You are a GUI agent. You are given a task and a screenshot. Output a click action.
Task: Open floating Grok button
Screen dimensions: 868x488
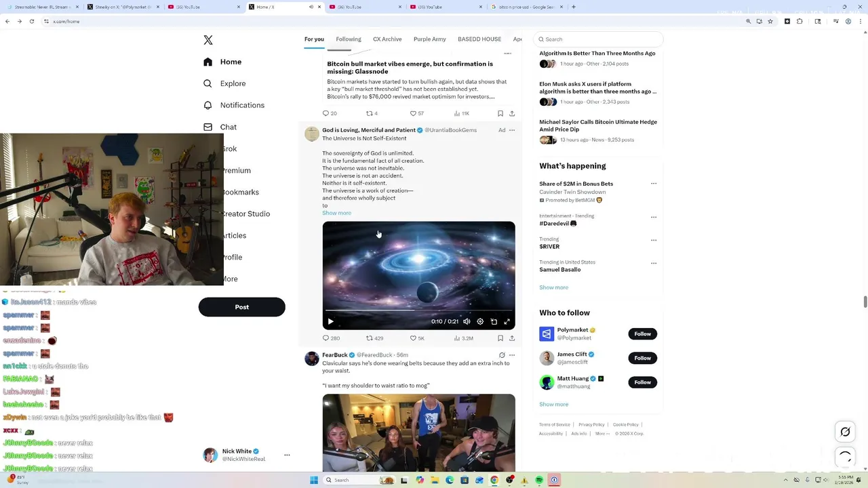(x=845, y=432)
